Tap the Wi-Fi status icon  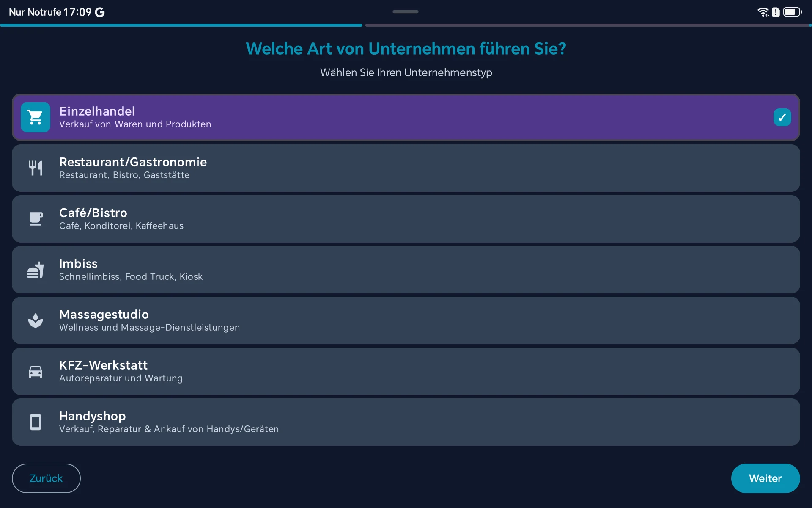pos(763,12)
